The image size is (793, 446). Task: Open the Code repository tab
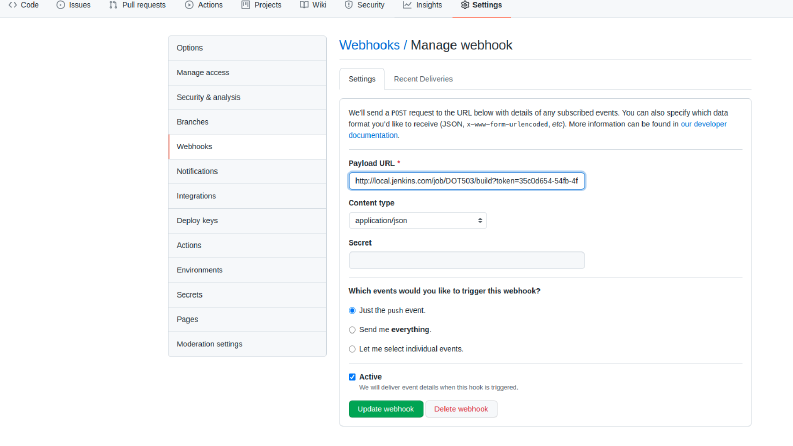(x=24, y=5)
